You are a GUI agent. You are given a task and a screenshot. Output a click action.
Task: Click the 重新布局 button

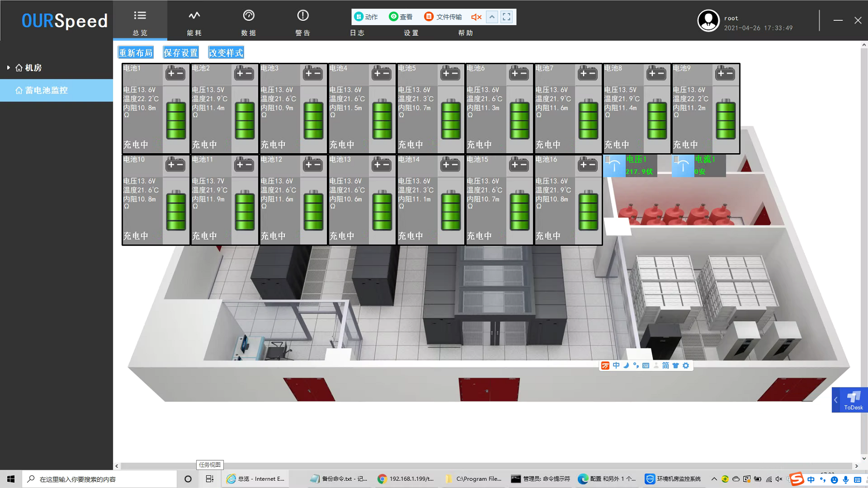136,53
